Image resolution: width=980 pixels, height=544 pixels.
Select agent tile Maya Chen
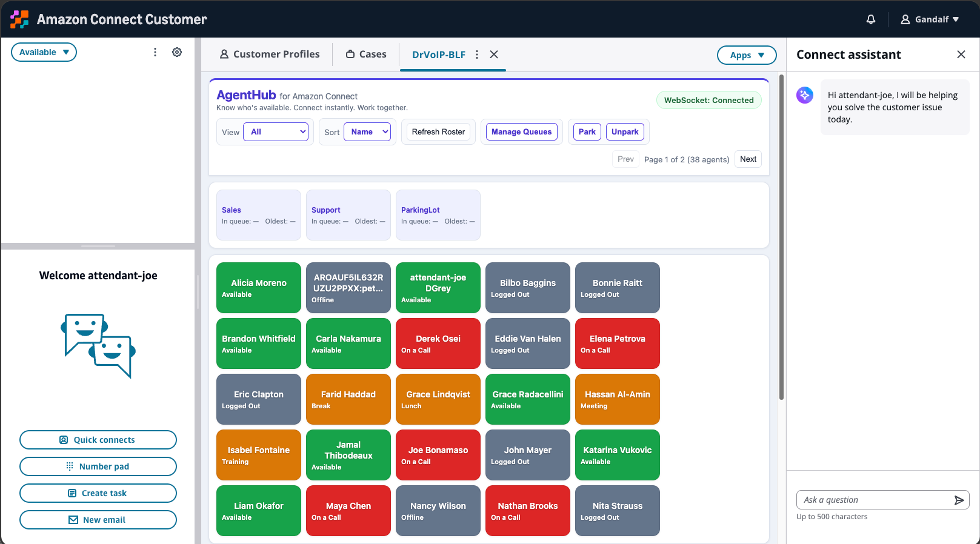[348, 511]
